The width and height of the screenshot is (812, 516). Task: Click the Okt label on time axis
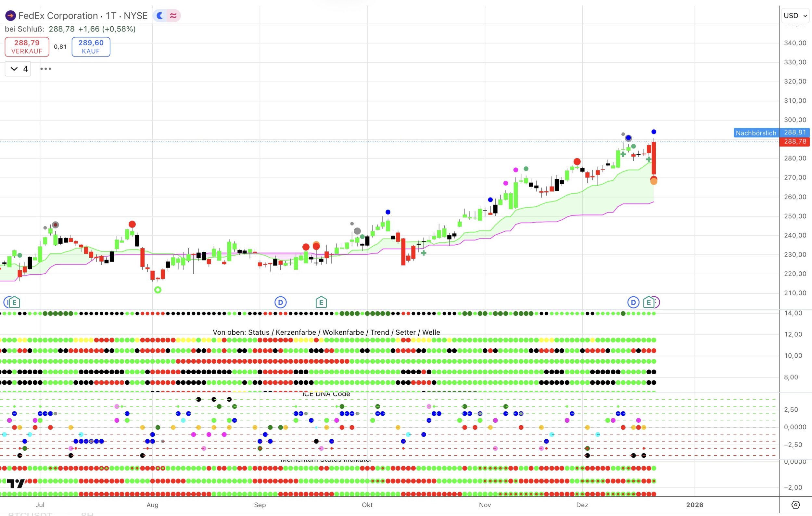point(367,505)
